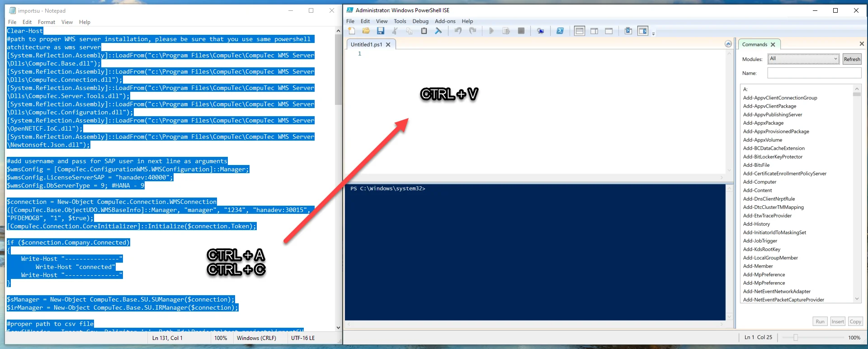Save the script with the floppy disk icon
Screen dimensions: 868x349
tap(381, 31)
